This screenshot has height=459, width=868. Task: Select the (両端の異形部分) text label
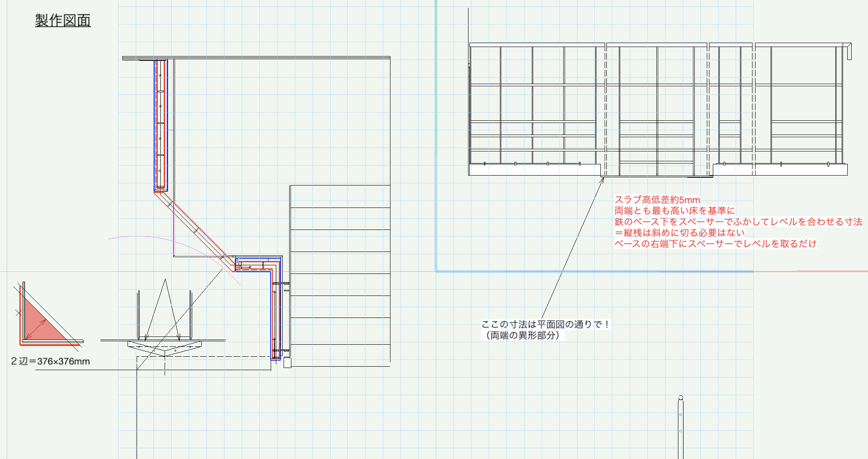tap(522, 336)
